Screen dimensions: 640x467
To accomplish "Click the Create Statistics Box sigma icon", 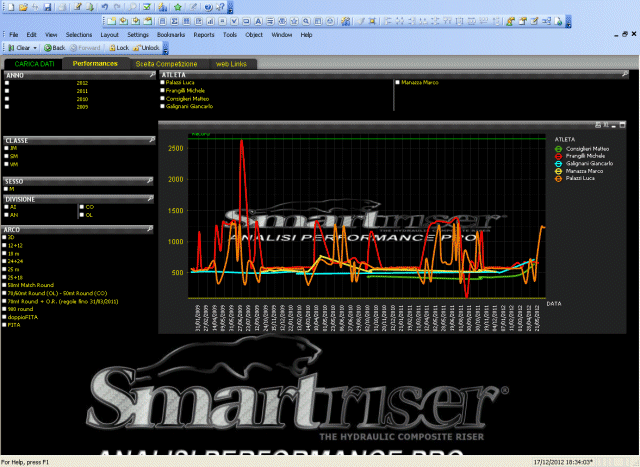I will [x=175, y=21].
